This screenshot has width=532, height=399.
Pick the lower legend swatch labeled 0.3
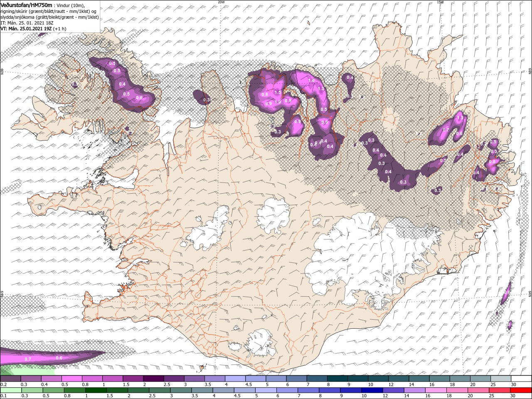(33, 390)
